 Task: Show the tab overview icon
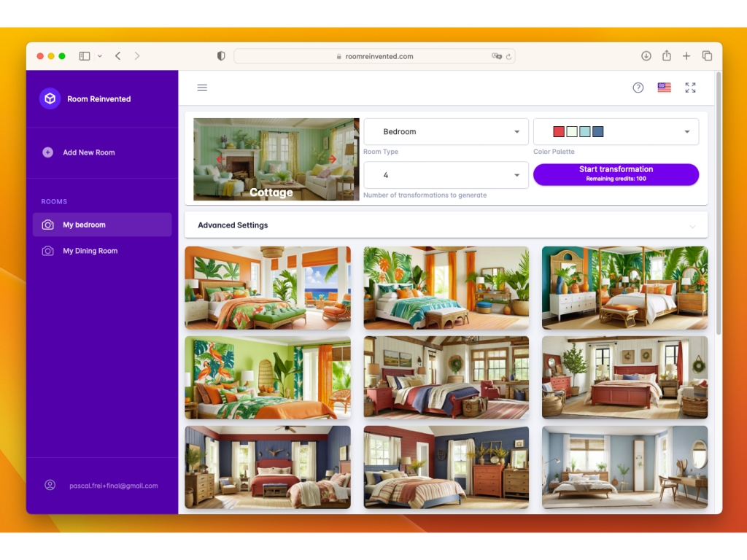coord(707,55)
